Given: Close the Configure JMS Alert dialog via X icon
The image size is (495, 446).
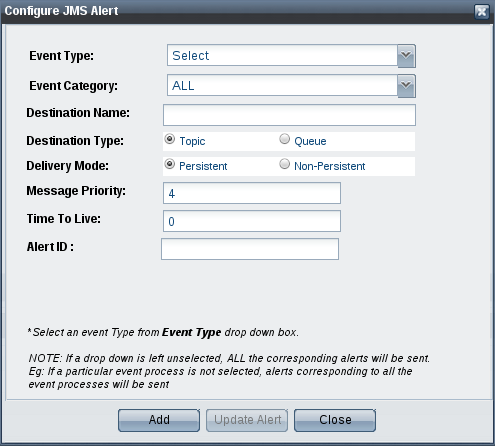Looking at the screenshot, I should click(x=482, y=12).
